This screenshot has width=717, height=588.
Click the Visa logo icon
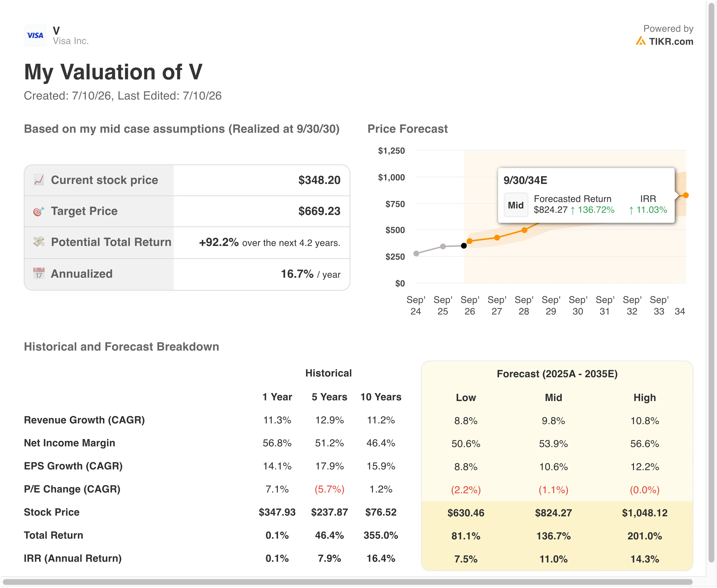click(x=35, y=35)
